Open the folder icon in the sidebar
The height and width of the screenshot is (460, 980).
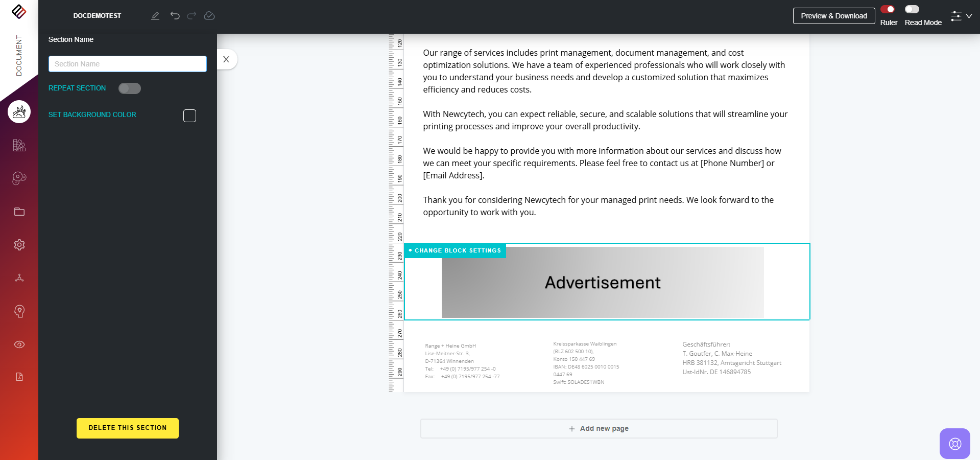(x=19, y=212)
